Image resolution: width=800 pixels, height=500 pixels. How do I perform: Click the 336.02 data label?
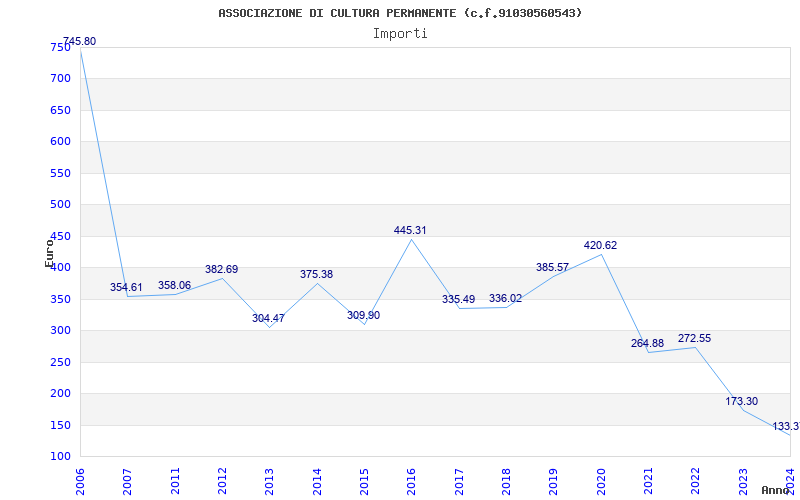point(506,298)
